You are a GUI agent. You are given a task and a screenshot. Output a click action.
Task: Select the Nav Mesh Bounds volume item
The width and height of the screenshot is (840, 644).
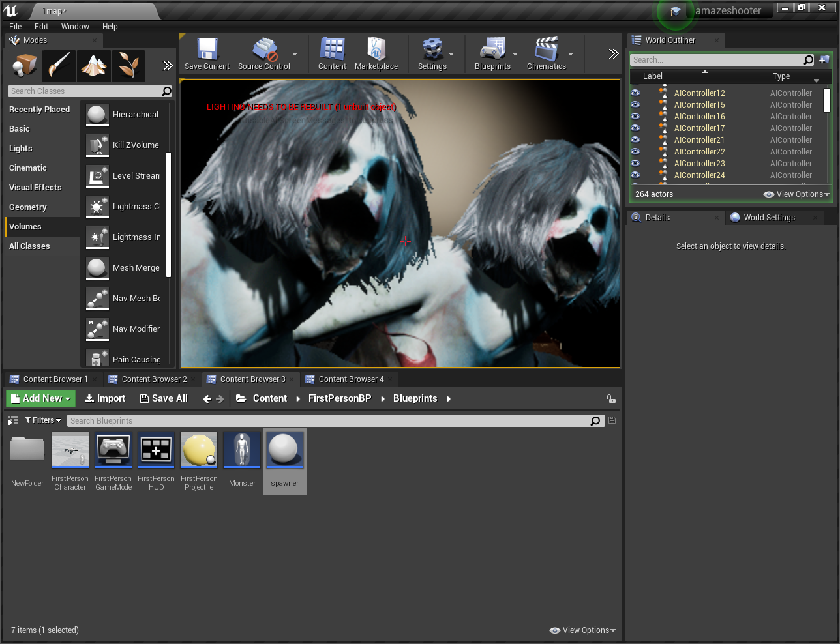tap(124, 299)
